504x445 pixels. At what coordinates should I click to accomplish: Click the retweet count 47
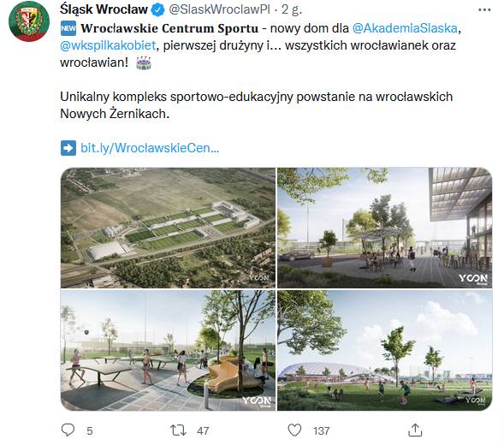(x=203, y=430)
